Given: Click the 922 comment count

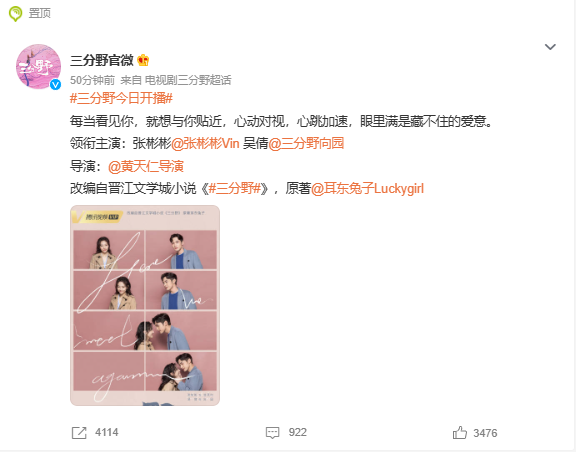Looking at the screenshot, I should point(298,433).
